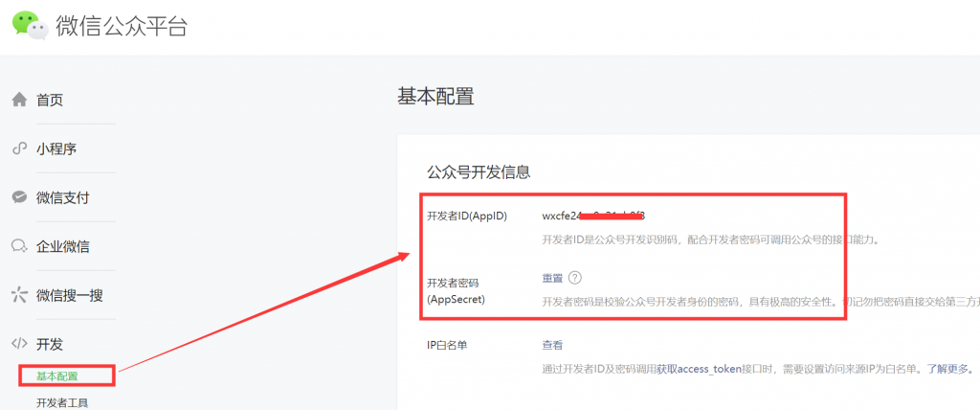Click the search icon beside 微信搜一搜
Image resolution: width=980 pixels, height=410 pixels.
tap(20, 295)
